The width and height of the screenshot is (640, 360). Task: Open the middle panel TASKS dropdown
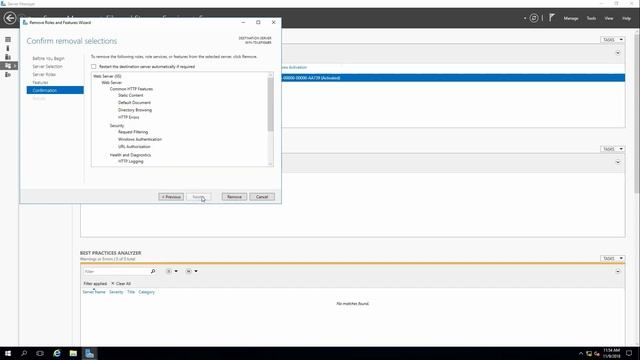click(x=613, y=149)
